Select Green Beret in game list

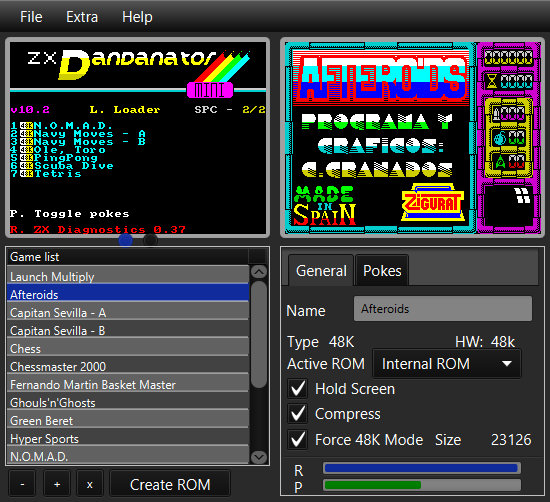coord(128,420)
